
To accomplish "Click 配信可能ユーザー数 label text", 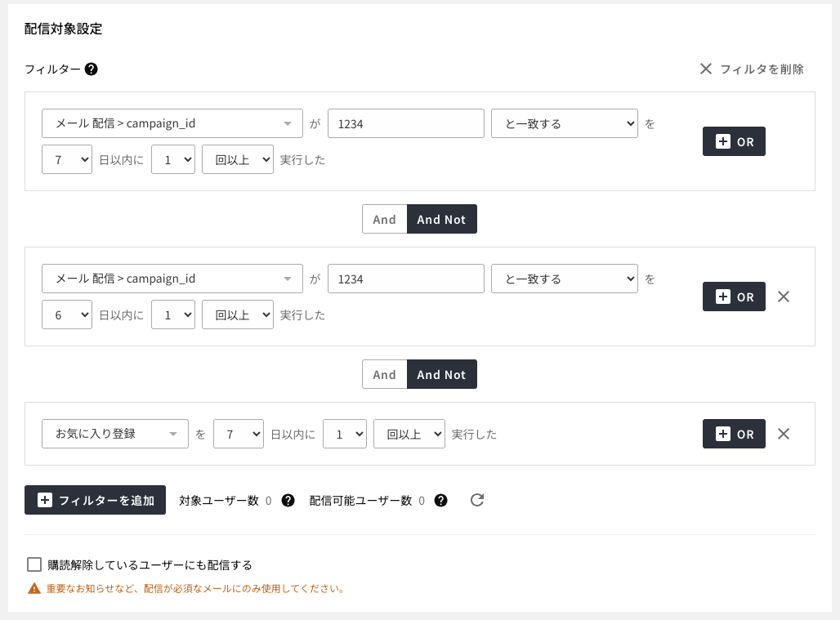I will pyautogui.click(x=360, y=501).
